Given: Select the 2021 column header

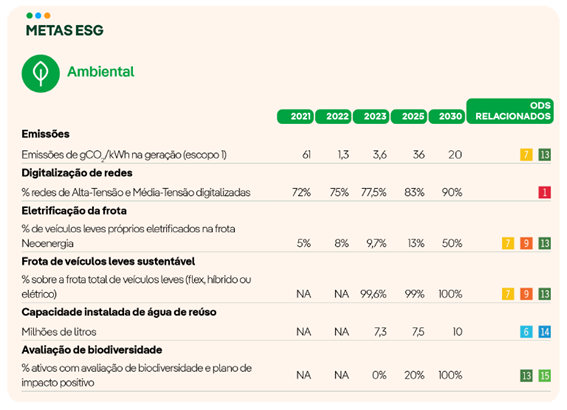Looking at the screenshot, I should 295,116.
